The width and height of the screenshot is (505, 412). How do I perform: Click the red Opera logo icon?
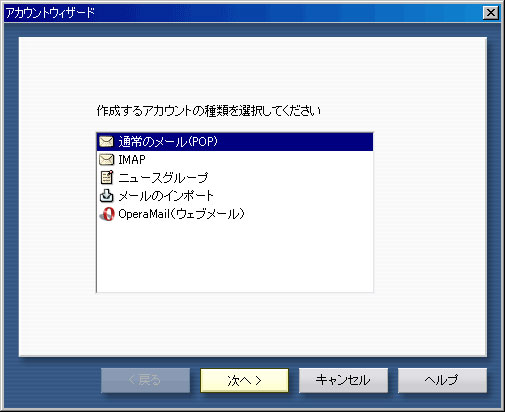(107, 214)
